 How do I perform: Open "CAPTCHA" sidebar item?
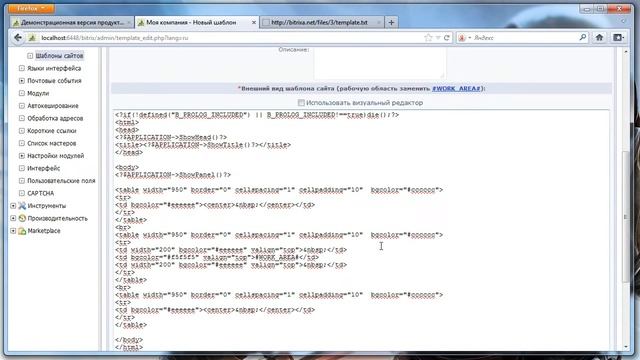point(40,193)
